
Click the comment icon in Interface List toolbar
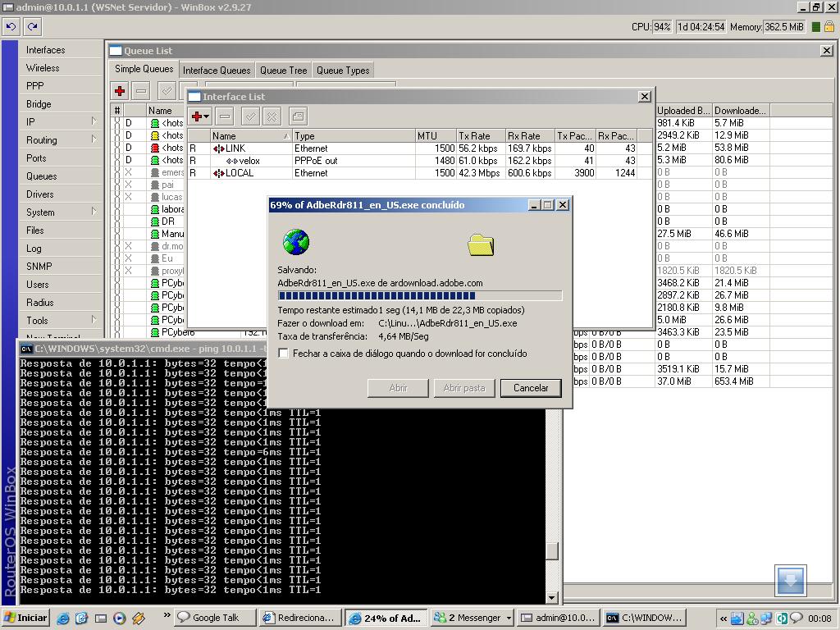point(298,116)
